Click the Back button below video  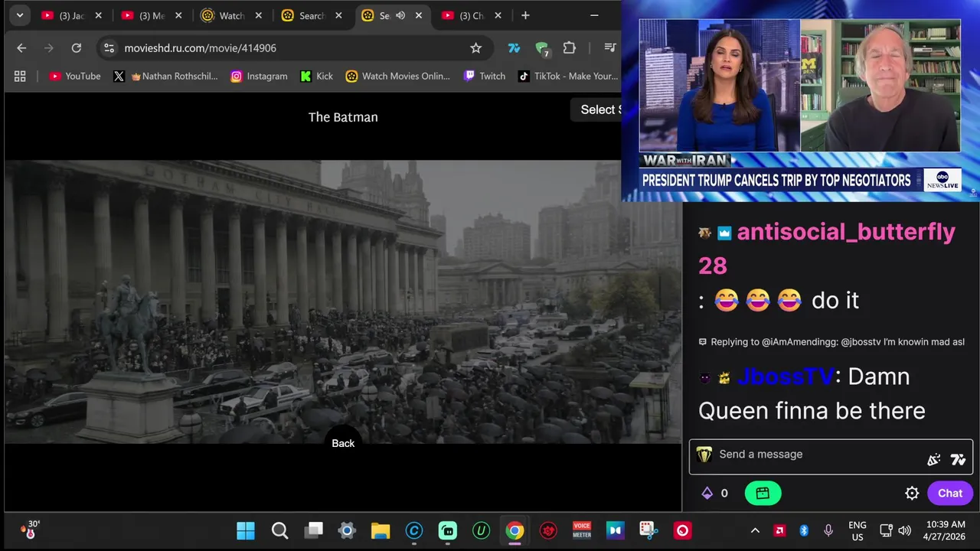click(343, 443)
